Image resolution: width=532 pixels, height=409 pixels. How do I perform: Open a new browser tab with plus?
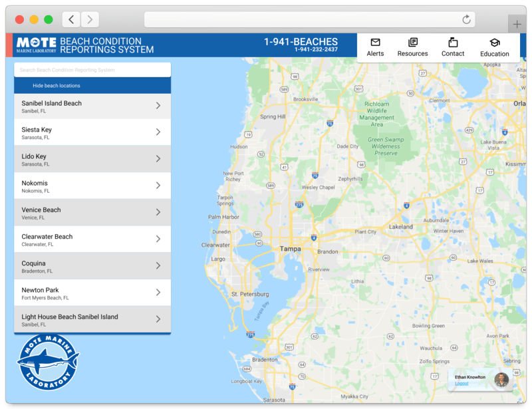tap(517, 24)
